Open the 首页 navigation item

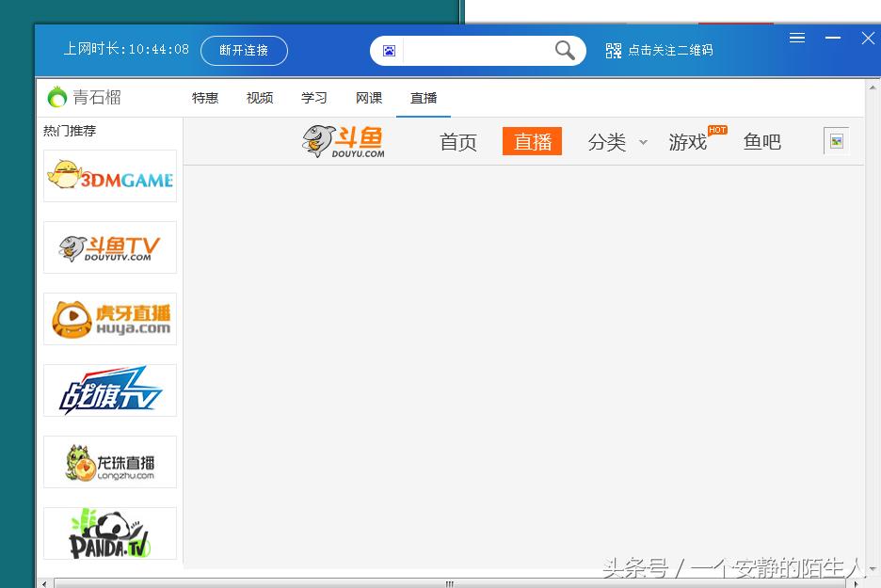tap(458, 142)
